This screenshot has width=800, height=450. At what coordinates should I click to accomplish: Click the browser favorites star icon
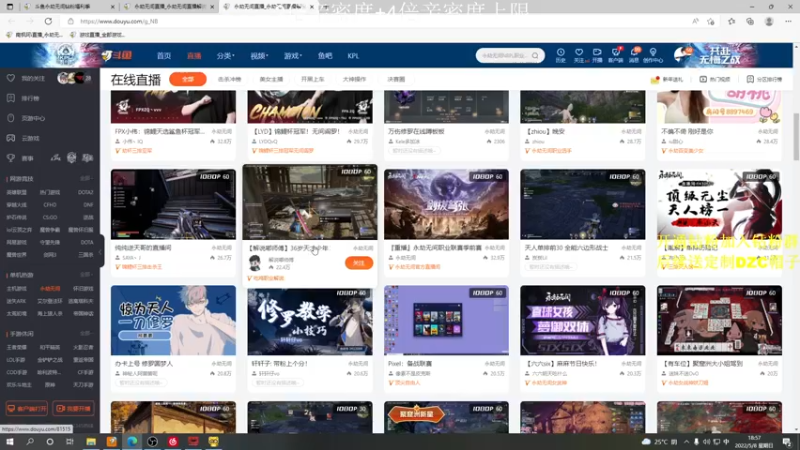coord(732,21)
